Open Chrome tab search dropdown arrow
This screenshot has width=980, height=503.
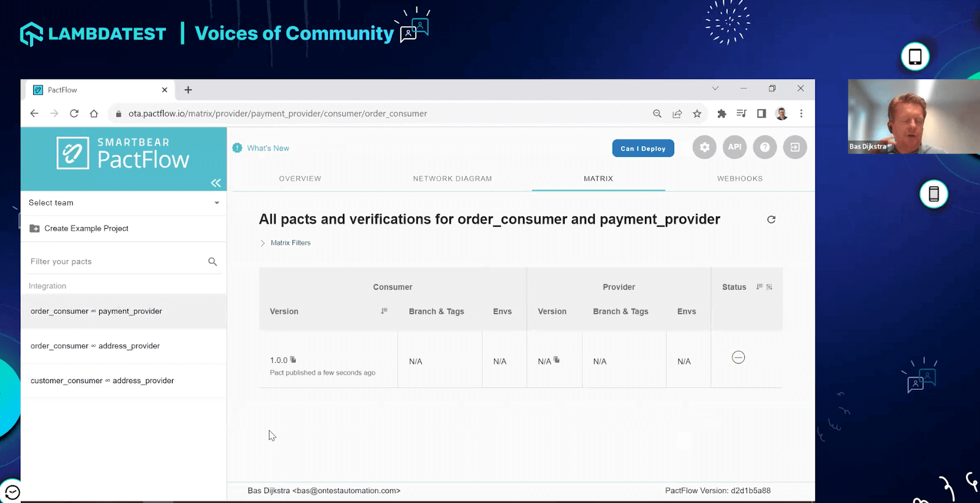coord(715,89)
